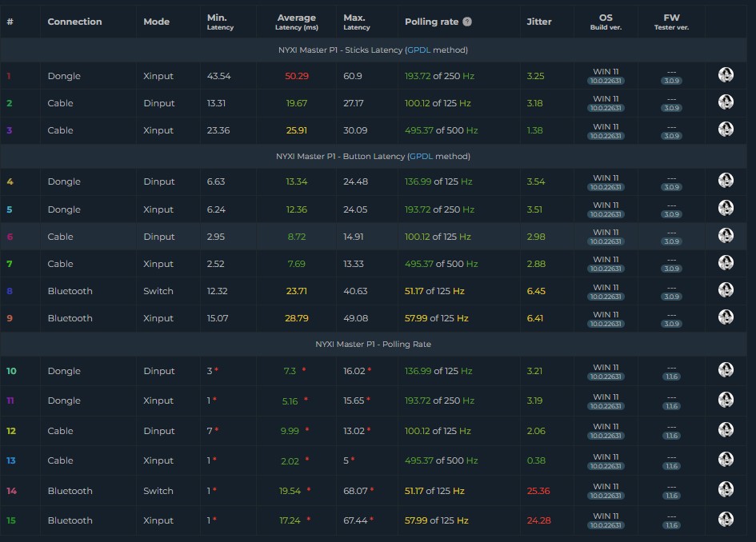Viewport: 756px width, 542px height.
Task: Click average latency value 23.71
Action: coord(297,291)
